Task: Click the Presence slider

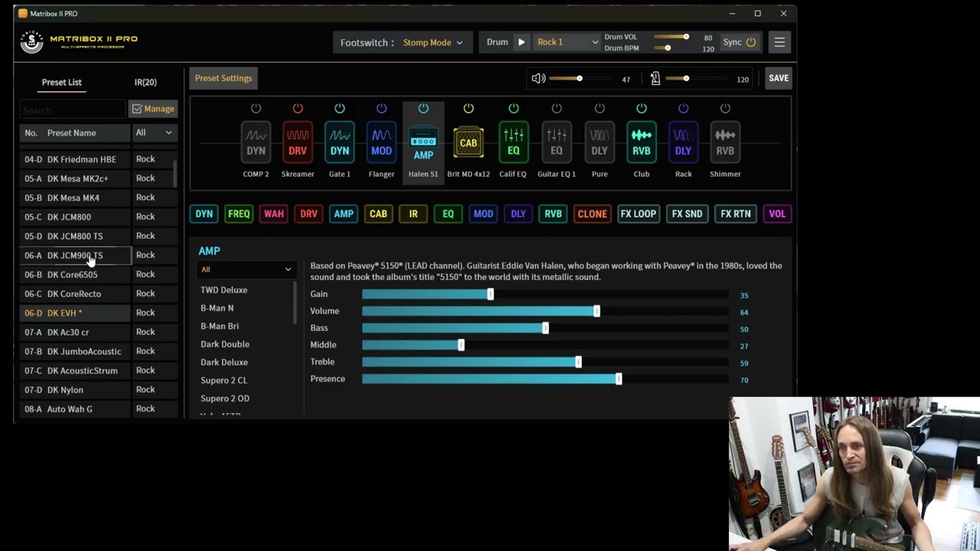Action: coord(545,379)
